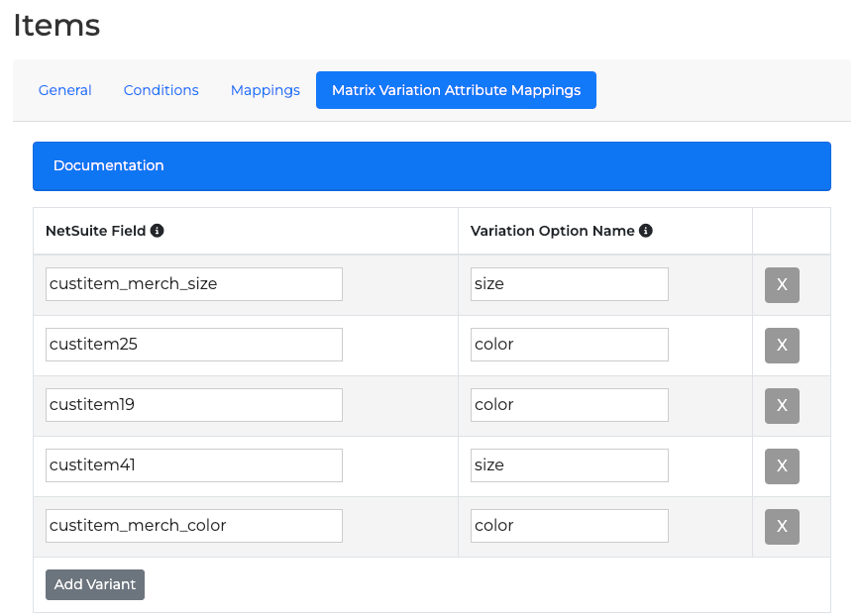Remove the custitem_merch_size mapping row

point(782,285)
